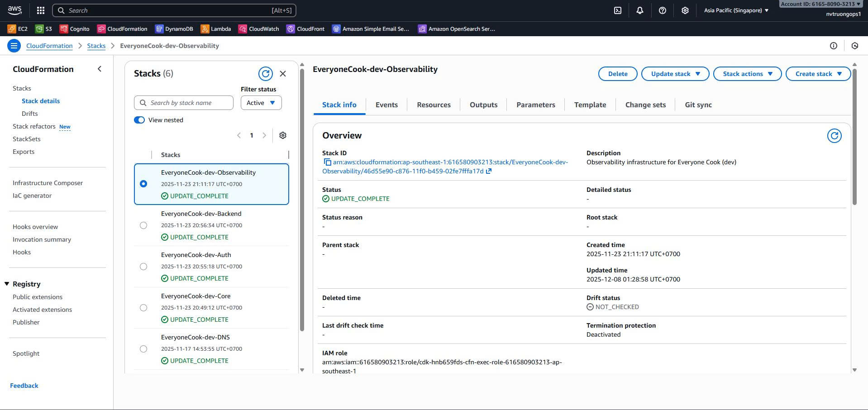Viewport: 868px width, 410px height.
Task: Toggle the View nested switch
Action: click(x=139, y=120)
